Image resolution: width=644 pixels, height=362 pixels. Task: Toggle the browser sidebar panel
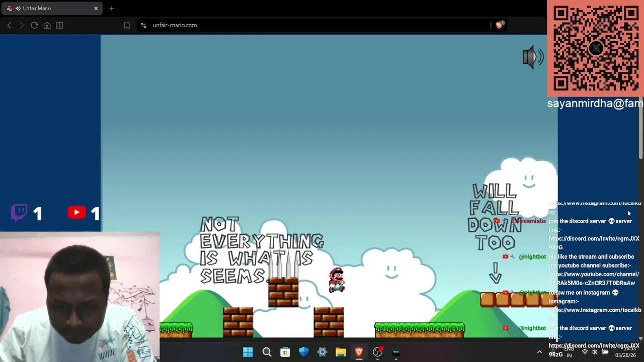point(59,25)
